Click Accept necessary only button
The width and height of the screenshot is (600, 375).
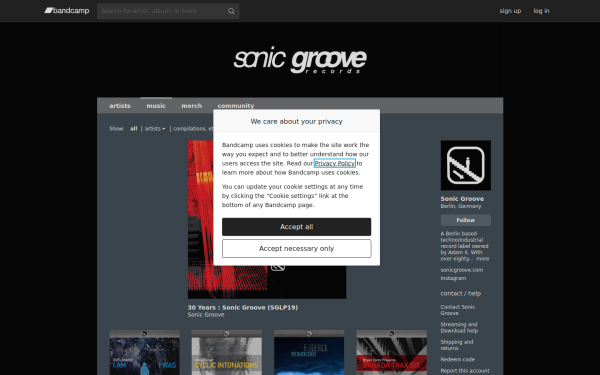pyautogui.click(x=297, y=249)
